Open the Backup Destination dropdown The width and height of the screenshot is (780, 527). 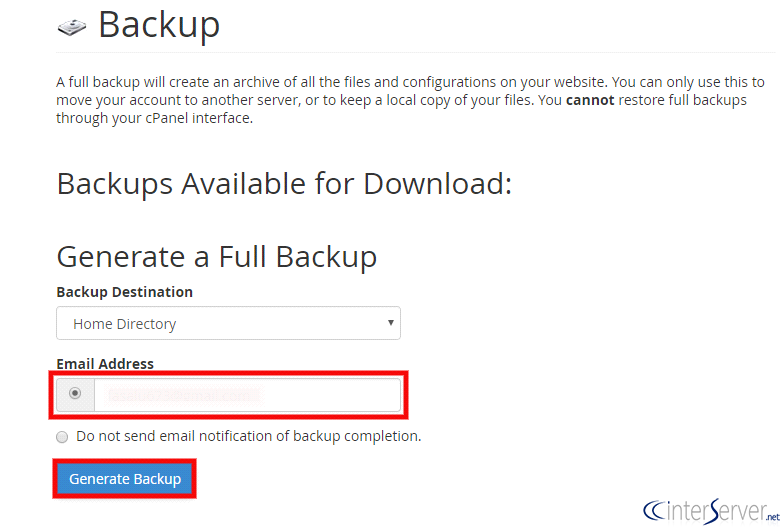pos(228,324)
